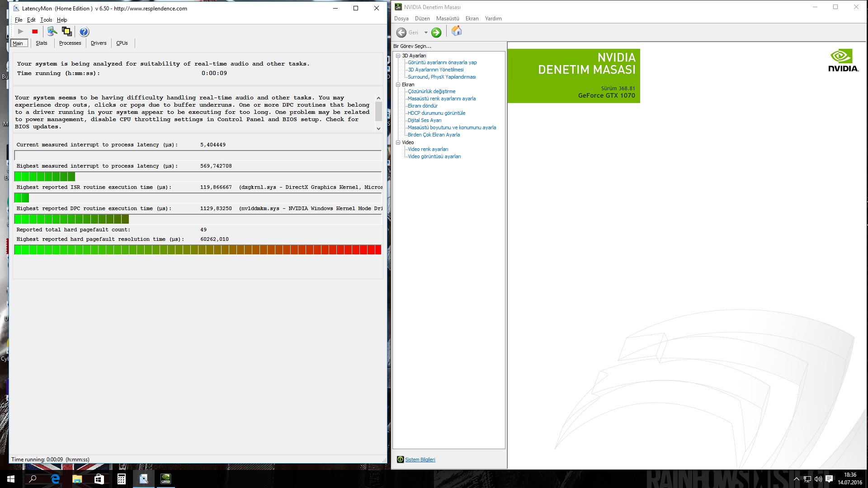Open Ekranı döndür
The height and width of the screenshot is (488, 868).
point(423,106)
